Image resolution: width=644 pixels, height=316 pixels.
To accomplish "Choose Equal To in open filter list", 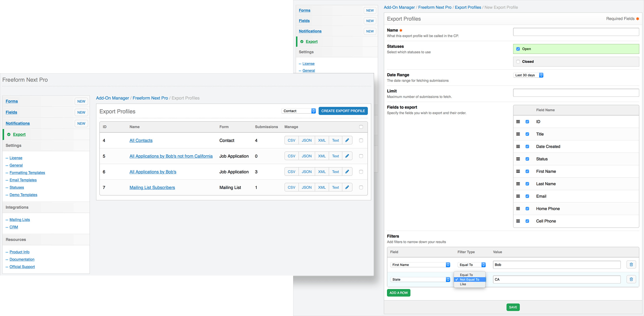I will tap(470, 275).
